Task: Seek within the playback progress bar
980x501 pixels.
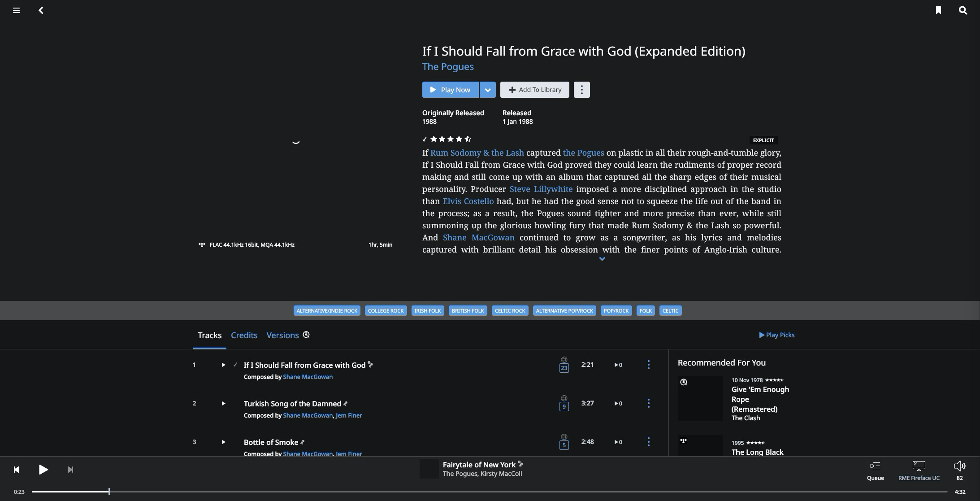Action: (490, 492)
